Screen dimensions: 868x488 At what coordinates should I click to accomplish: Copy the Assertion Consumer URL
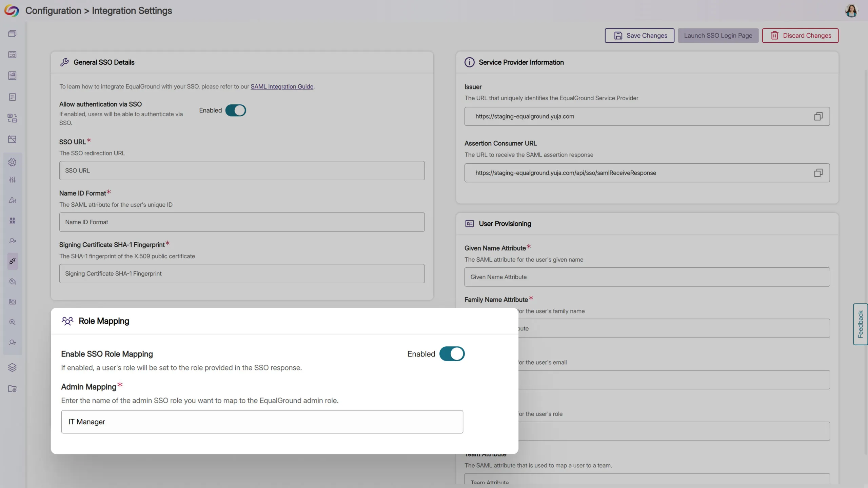pos(818,173)
